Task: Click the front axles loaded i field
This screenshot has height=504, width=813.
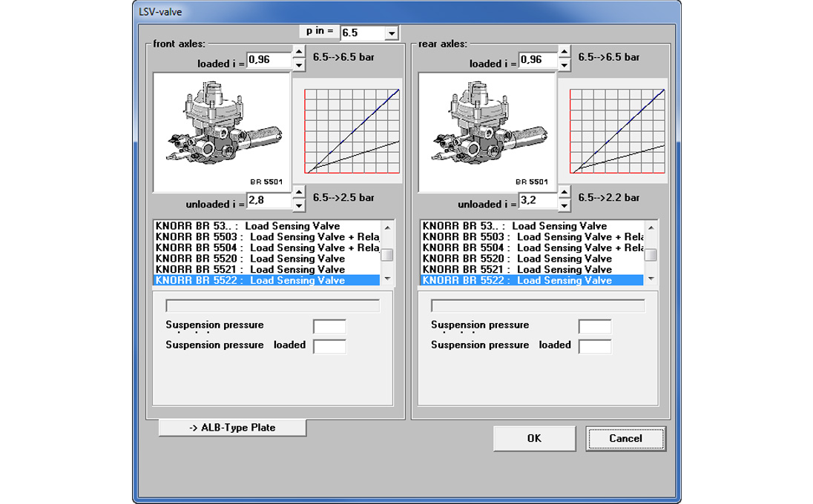Action: (269, 59)
